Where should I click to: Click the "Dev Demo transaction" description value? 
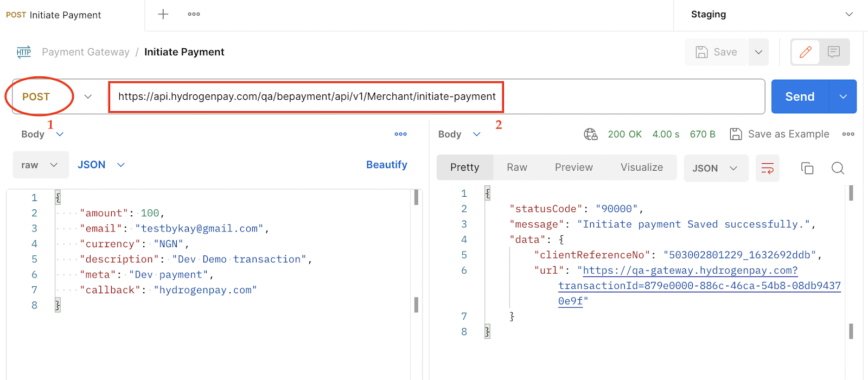239,259
